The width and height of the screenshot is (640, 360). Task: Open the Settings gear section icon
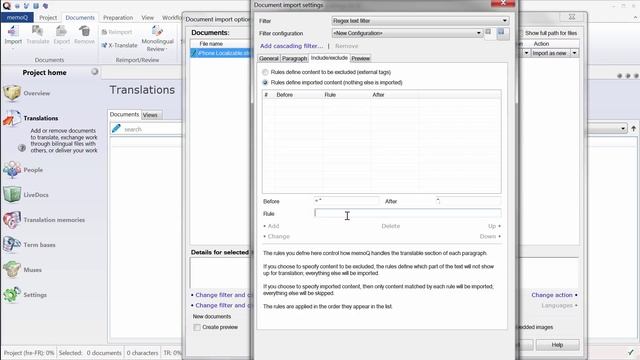(x=12, y=294)
